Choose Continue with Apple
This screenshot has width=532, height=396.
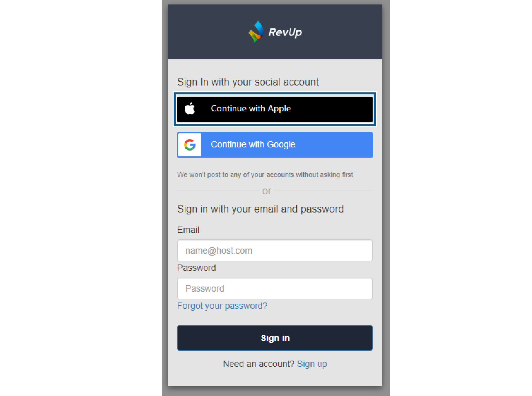pyautogui.click(x=275, y=109)
